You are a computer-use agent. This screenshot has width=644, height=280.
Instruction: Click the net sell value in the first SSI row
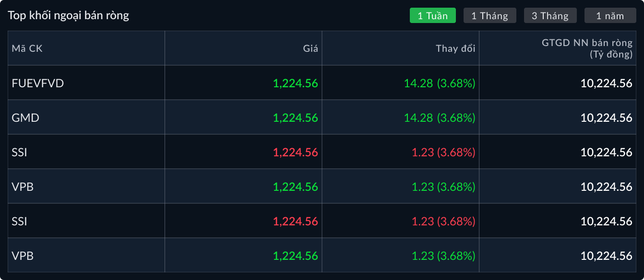pyautogui.click(x=606, y=152)
